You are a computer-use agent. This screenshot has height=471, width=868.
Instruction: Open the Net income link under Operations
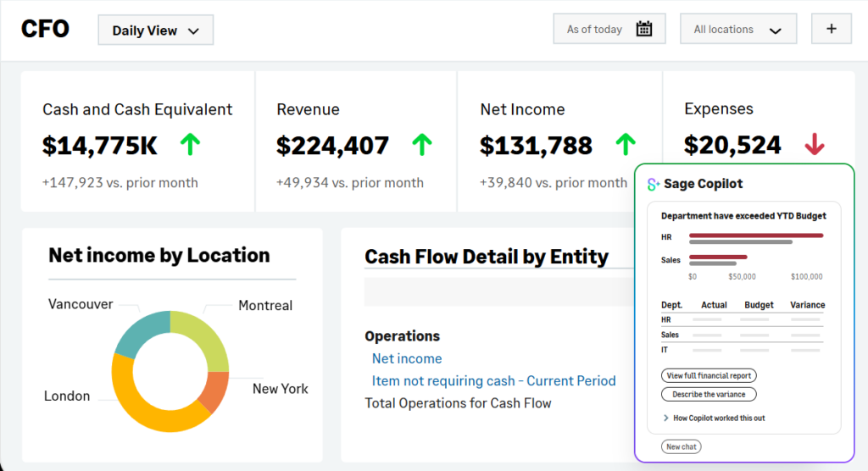(x=407, y=358)
